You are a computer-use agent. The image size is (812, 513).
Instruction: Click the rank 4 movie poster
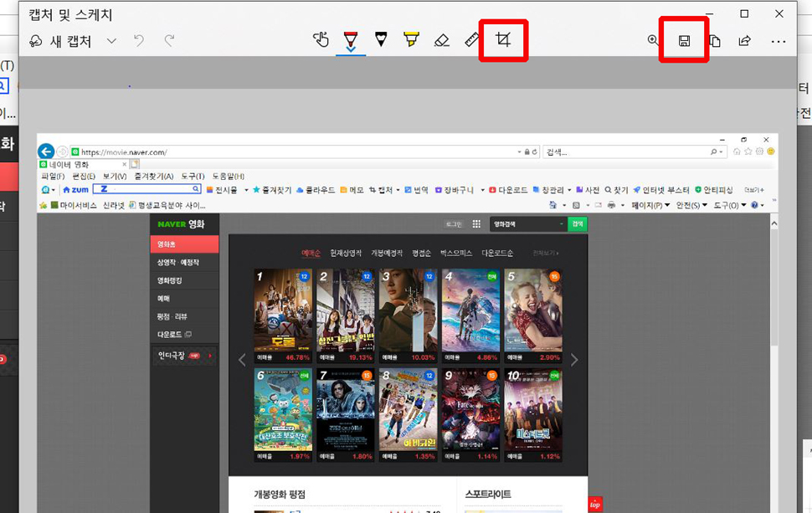[x=470, y=310]
